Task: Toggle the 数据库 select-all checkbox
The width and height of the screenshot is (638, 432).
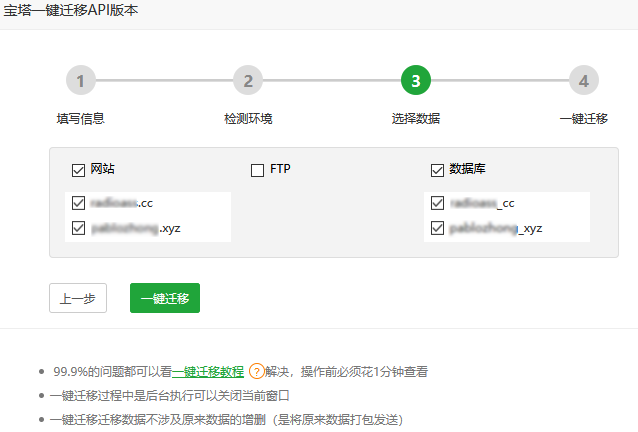Action: [x=437, y=170]
